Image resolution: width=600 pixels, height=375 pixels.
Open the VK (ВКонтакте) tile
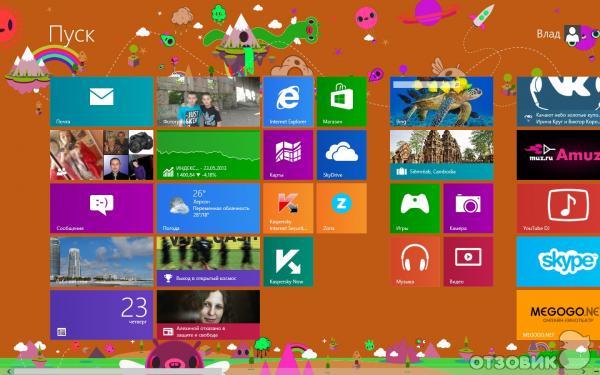558,101
